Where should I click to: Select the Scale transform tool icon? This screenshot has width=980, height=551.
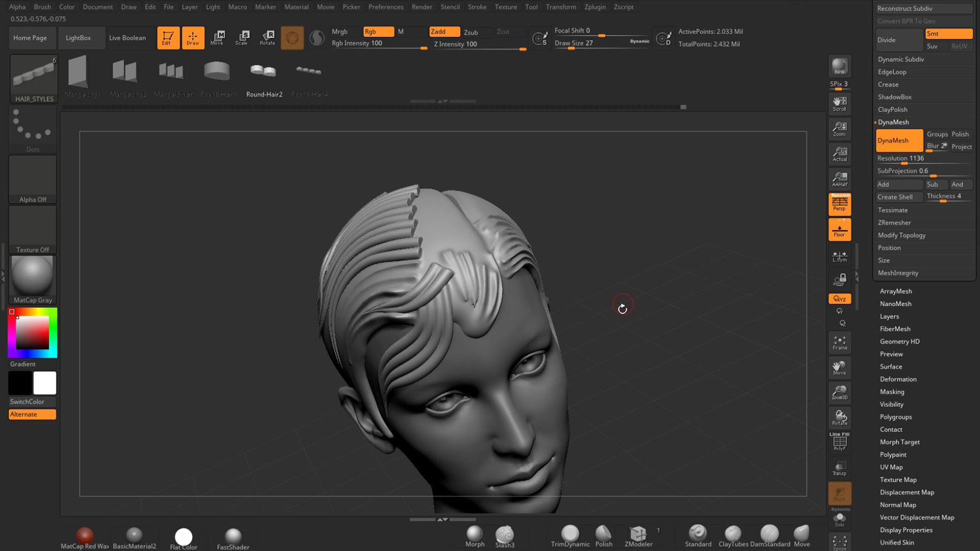click(x=242, y=37)
